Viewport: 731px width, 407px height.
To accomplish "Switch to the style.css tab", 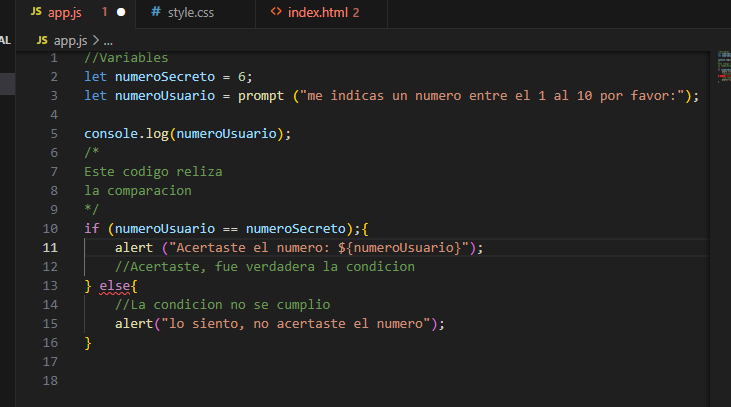I will click(195, 13).
